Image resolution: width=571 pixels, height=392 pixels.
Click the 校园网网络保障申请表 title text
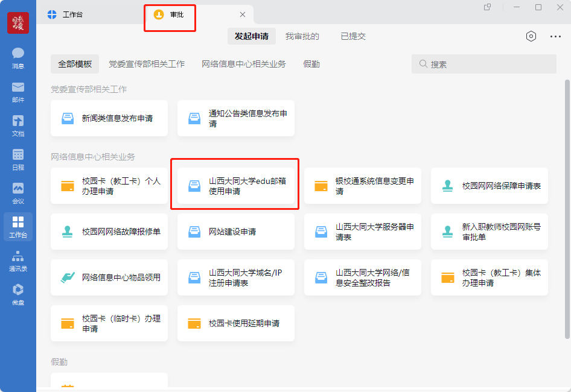pyautogui.click(x=502, y=186)
